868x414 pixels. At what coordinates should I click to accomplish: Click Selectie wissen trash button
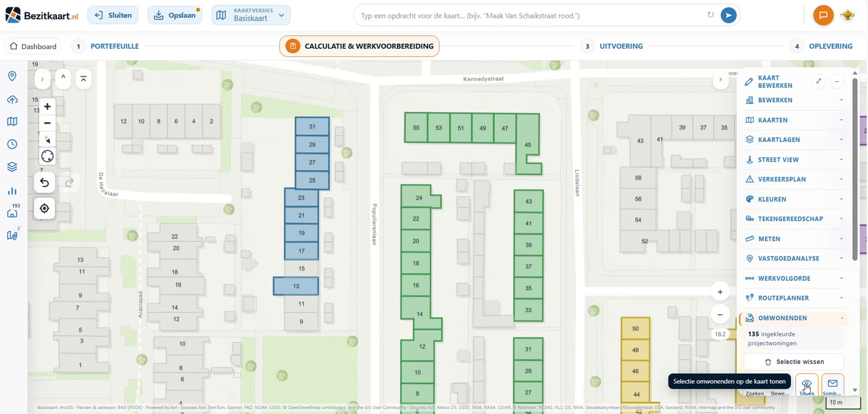point(794,362)
